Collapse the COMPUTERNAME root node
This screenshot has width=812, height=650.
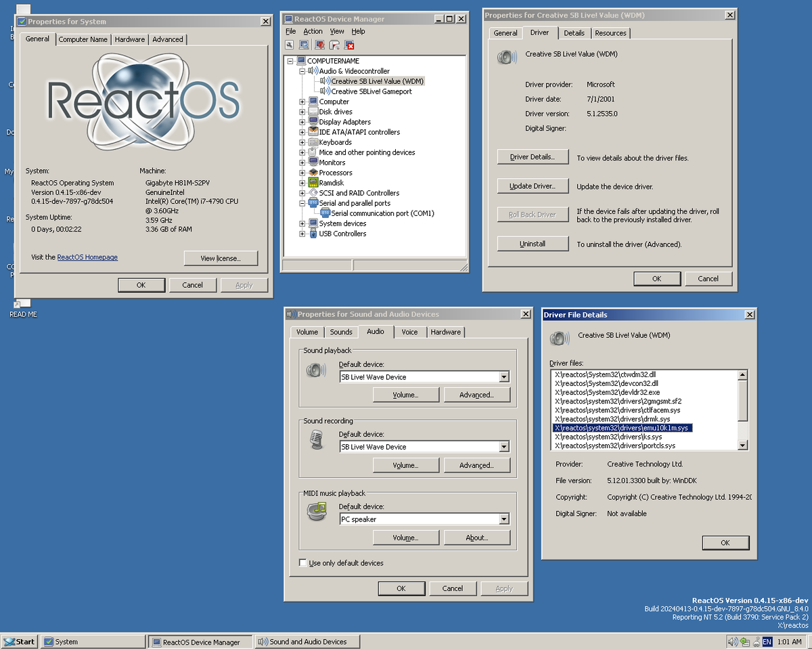(290, 61)
